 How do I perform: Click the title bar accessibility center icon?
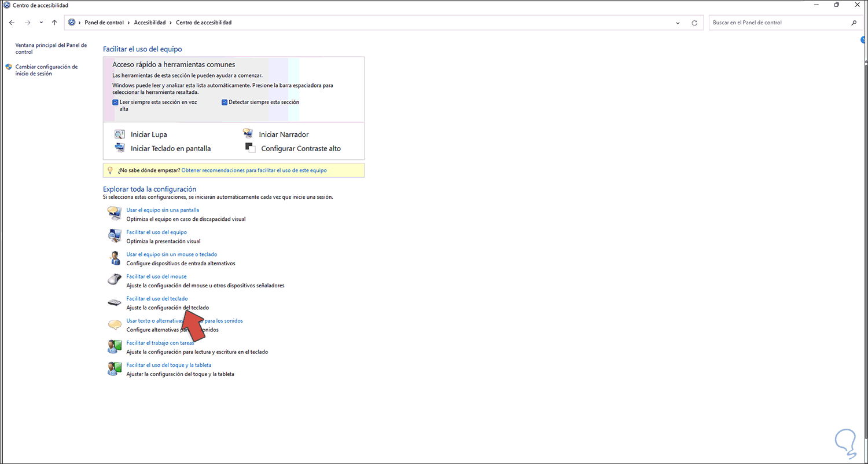6,5
